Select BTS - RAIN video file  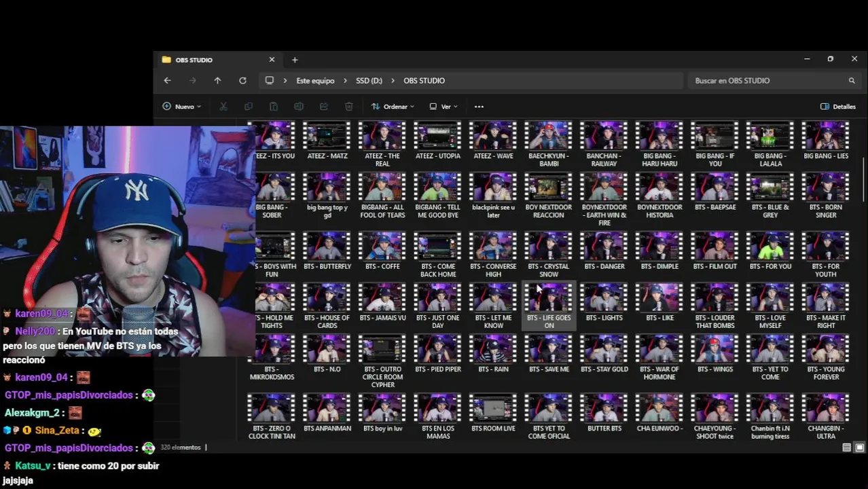(x=494, y=354)
